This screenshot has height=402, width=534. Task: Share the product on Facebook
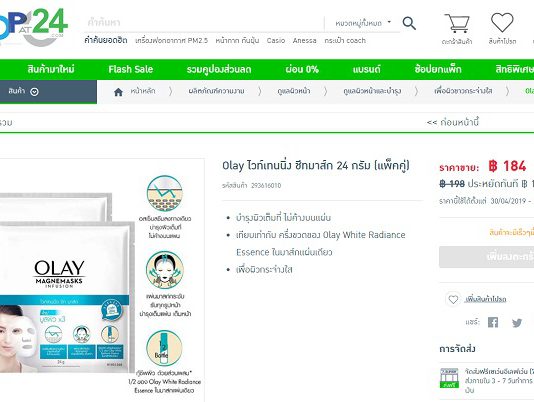coord(493,322)
